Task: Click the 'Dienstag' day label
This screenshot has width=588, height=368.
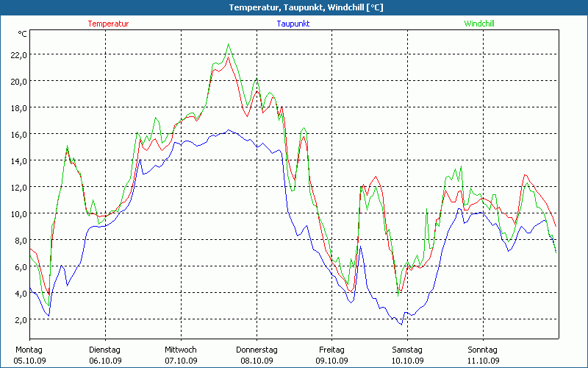Action: 104,350
